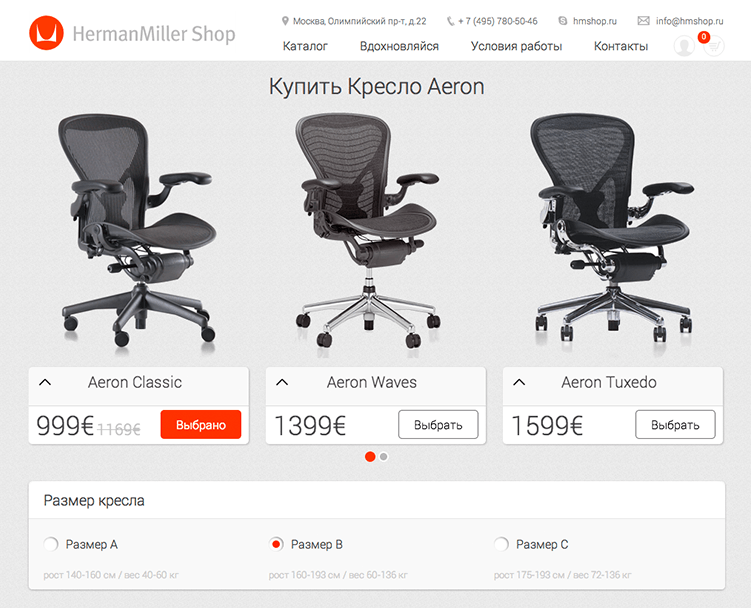Click the Skype icon next to hmshop.ru
The image size is (751, 608).
point(563,21)
